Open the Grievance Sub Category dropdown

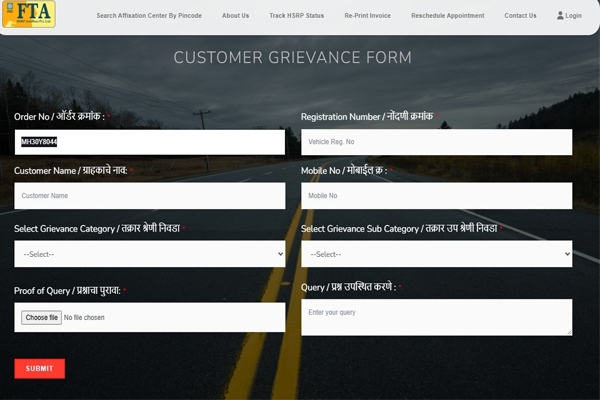pos(436,254)
